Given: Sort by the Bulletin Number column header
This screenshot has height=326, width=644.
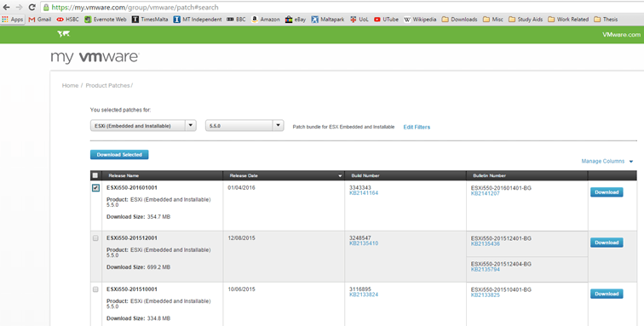Looking at the screenshot, I should 489,175.
